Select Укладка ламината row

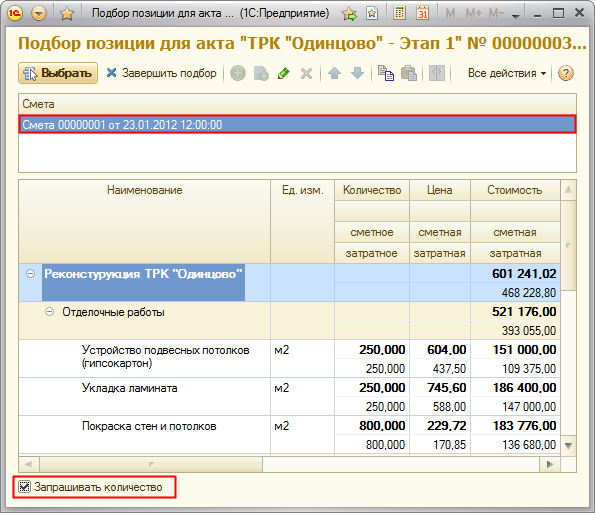289,397
